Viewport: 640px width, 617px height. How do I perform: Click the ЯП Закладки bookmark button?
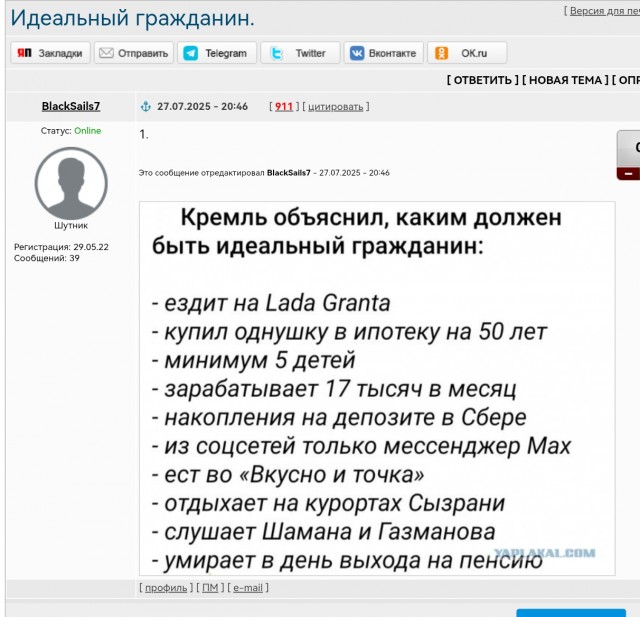point(50,53)
